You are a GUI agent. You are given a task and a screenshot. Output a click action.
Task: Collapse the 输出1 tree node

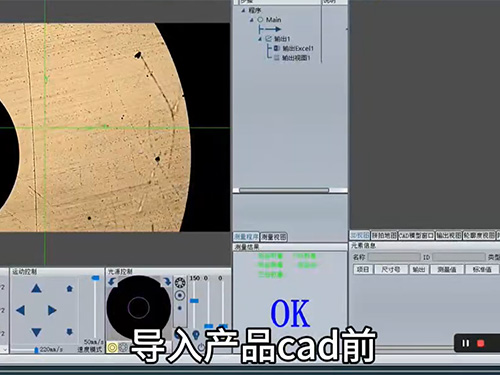pos(260,39)
